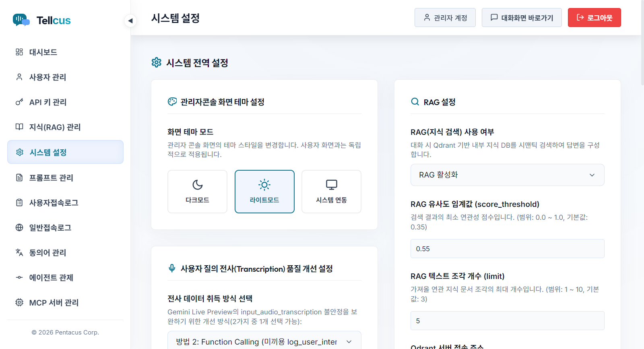Viewport: 644px width, 349px height.
Task: Click the 화면 테마 모드 label
Action: click(x=190, y=132)
